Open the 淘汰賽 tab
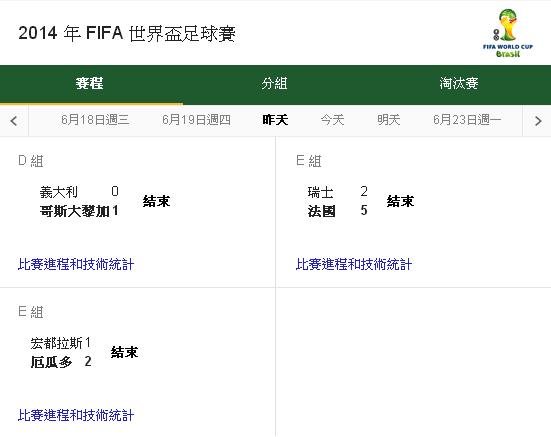Image resolution: width=551 pixels, height=437 pixels. click(459, 84)
